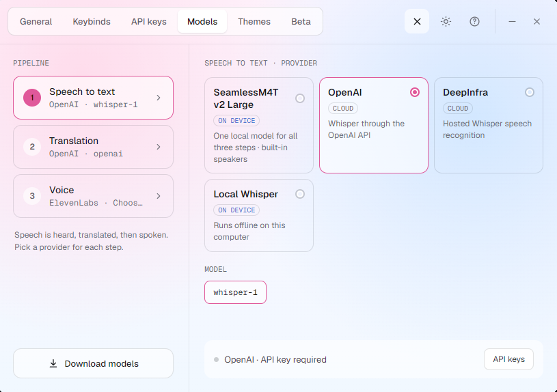
Task: Select the Local Whisper radio button
Action: 300,194
